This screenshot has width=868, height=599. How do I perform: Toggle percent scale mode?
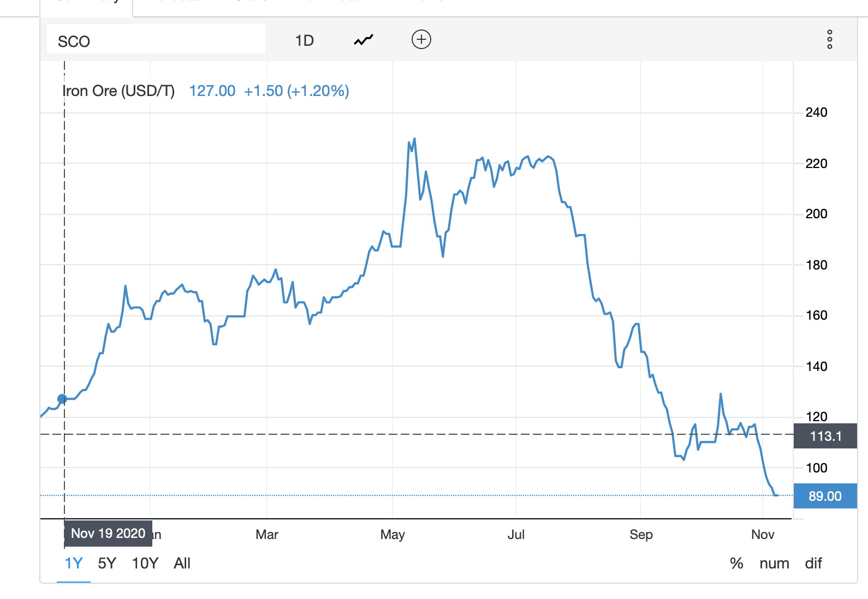pos(736,564)
